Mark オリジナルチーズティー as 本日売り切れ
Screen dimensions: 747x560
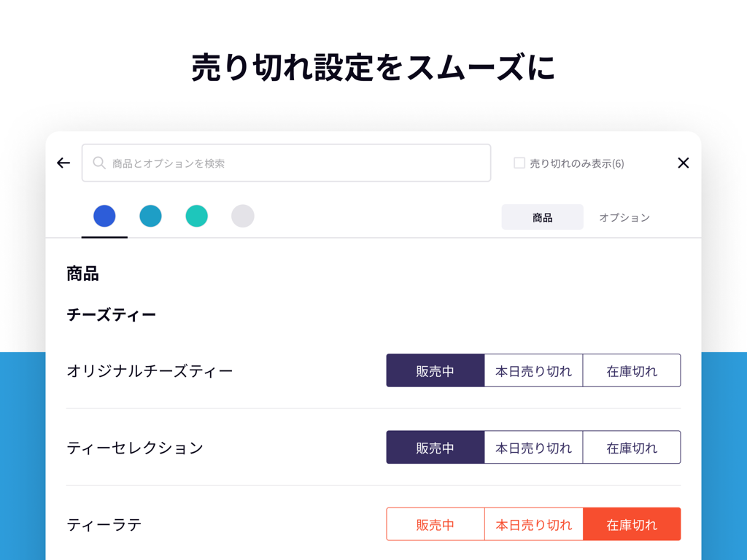533,371
